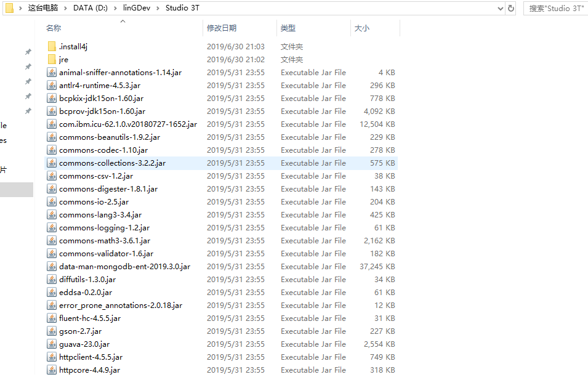
Task: Click the gson-2.7.jar icon
Action: [52, 331]
